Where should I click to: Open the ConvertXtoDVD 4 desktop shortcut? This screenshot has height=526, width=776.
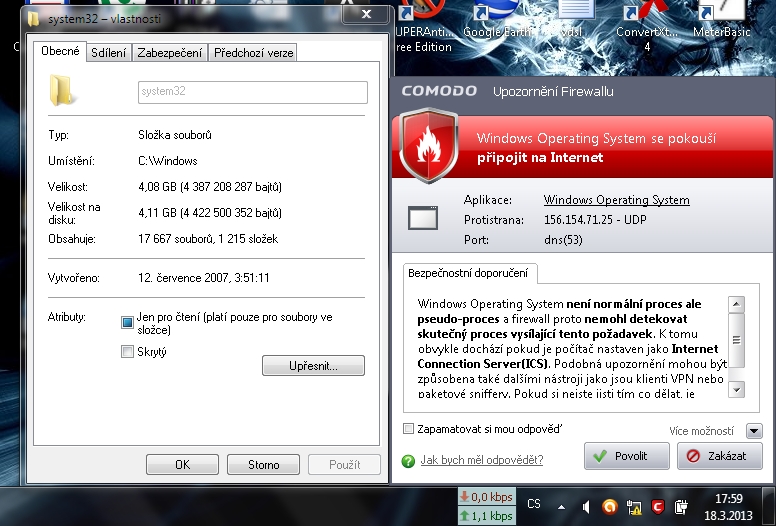pos(647,25)
